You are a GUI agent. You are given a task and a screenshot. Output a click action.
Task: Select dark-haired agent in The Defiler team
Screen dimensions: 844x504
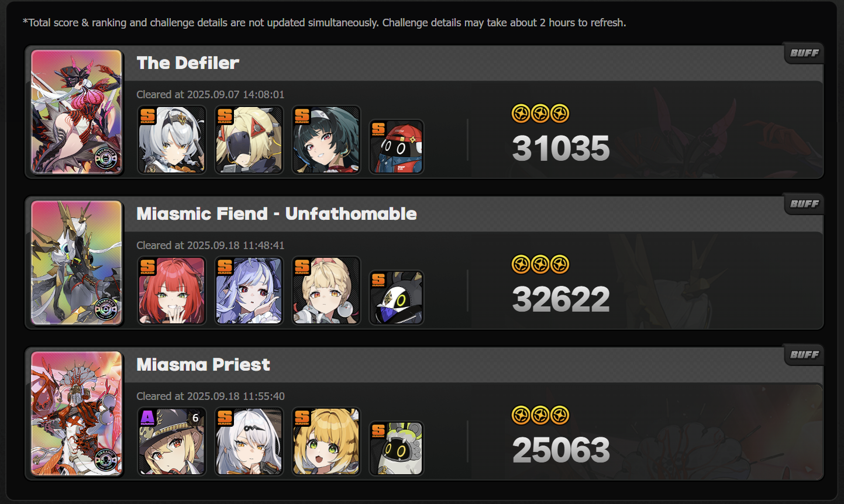tap(326, 140)
